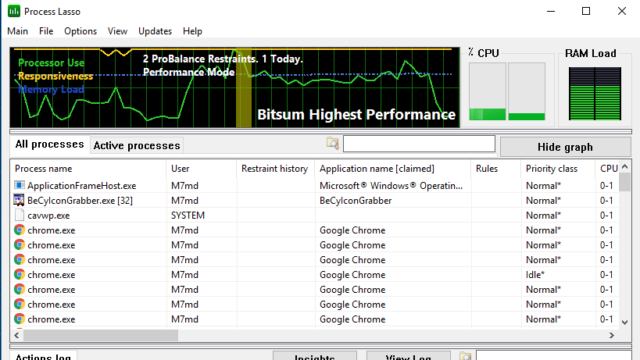Viewport: 640px width, 360px height.
Task: Select the chrome.exe row with Idle* priority
Action: [315, 275]
